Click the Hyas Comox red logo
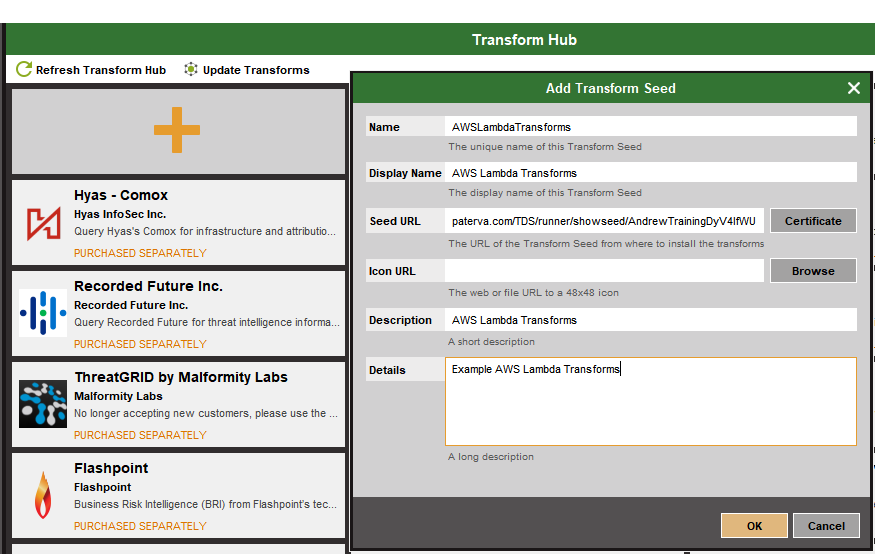 [x=44, y=223]
